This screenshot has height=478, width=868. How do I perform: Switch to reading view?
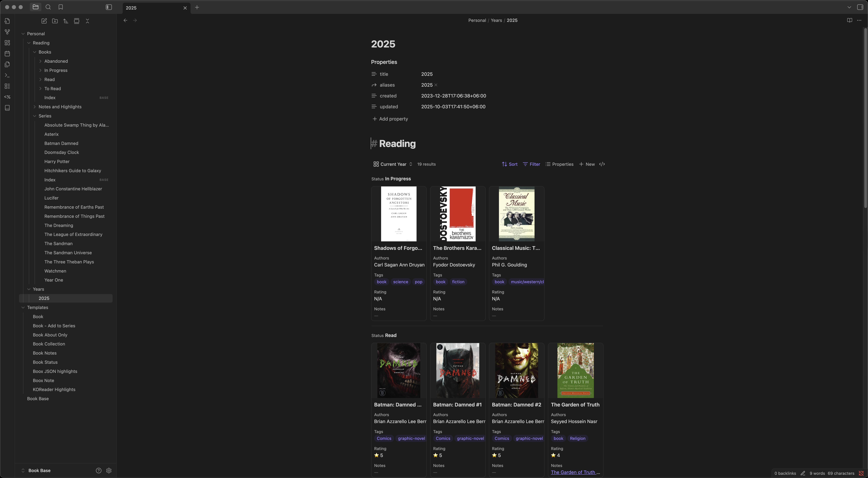point(849,20)
